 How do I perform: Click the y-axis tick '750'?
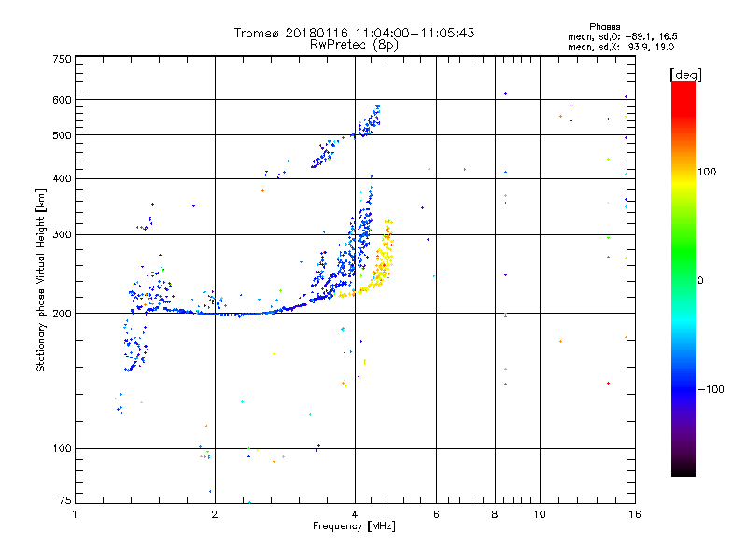(x=62, y=59)
